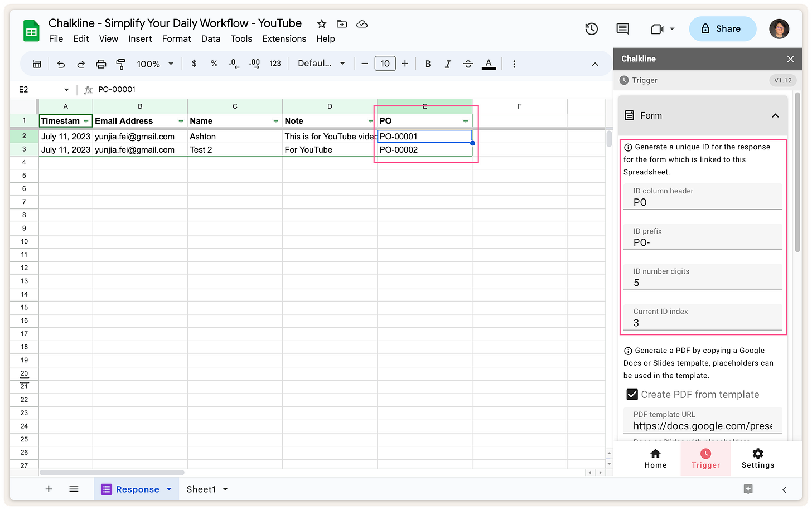Open the Name Box dropdown arrow
Viewport: 812px width, 510px height.
click(66, 90)
